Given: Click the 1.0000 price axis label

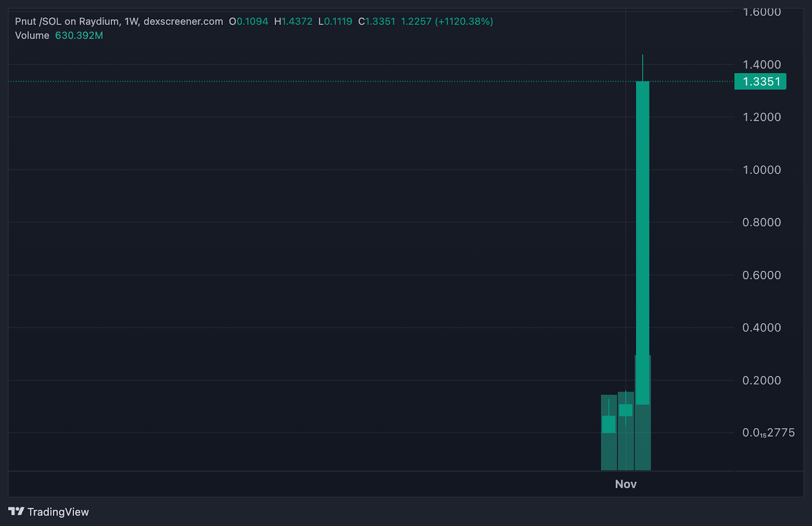Looking at the screenshot, I should click(762, 170).
